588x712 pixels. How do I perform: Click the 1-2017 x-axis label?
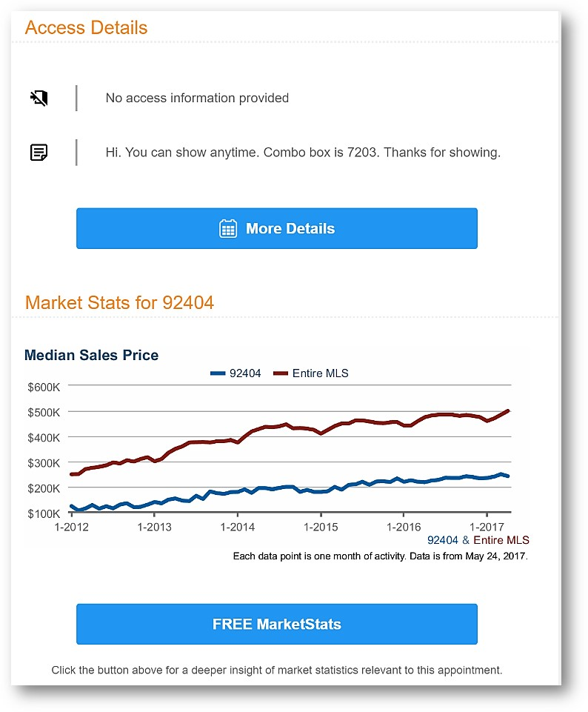[486, 527]
